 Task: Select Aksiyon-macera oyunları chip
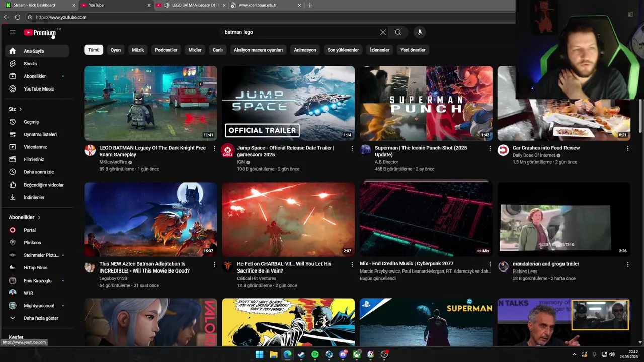click(x=258, y=50)
